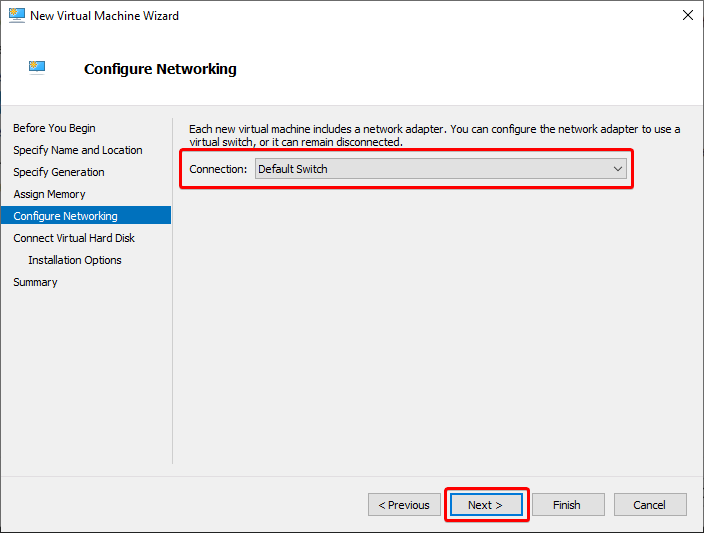Open the Connect Virtual Hard Disk step
This screenshot has width=704, height=533.
click(x=74, y=238)
